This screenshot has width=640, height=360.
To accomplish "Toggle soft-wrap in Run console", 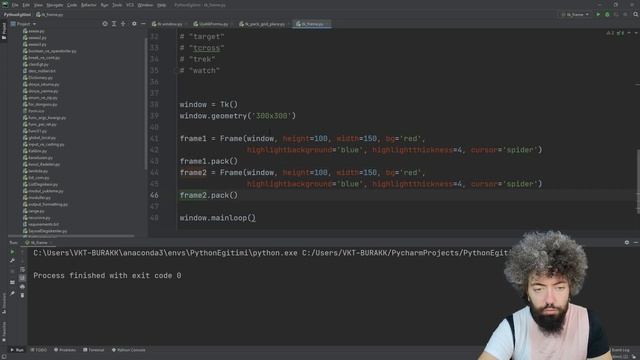I will (22, 269).
